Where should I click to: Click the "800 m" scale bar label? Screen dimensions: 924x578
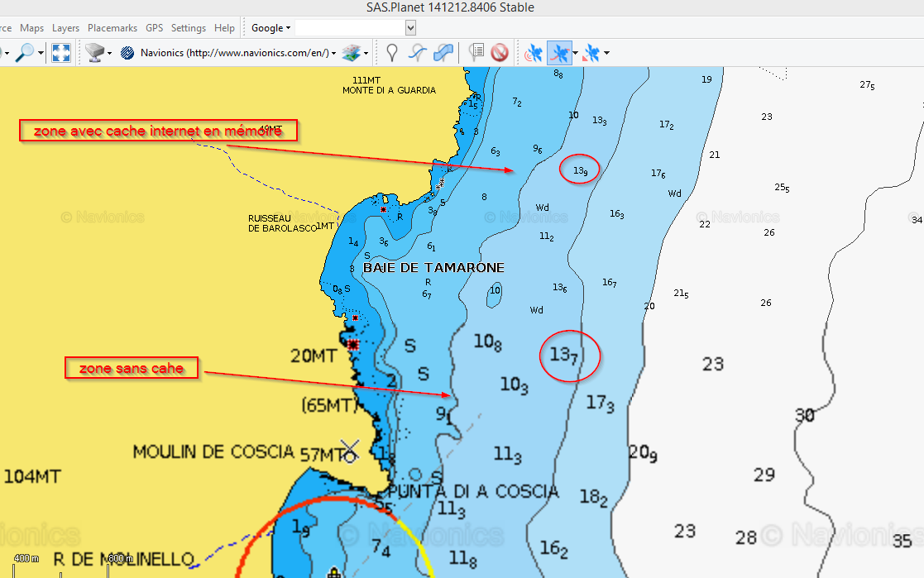[120, 558]
